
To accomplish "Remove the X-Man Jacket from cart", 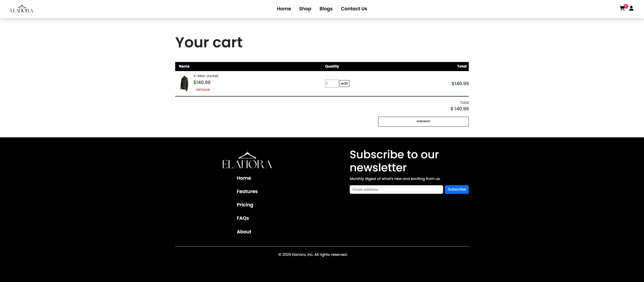I will 203,89.
